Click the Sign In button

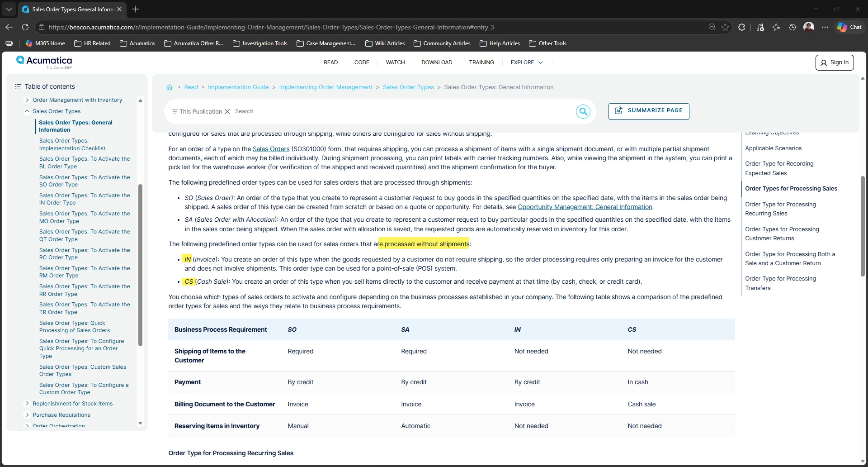[x=835, y=62]
